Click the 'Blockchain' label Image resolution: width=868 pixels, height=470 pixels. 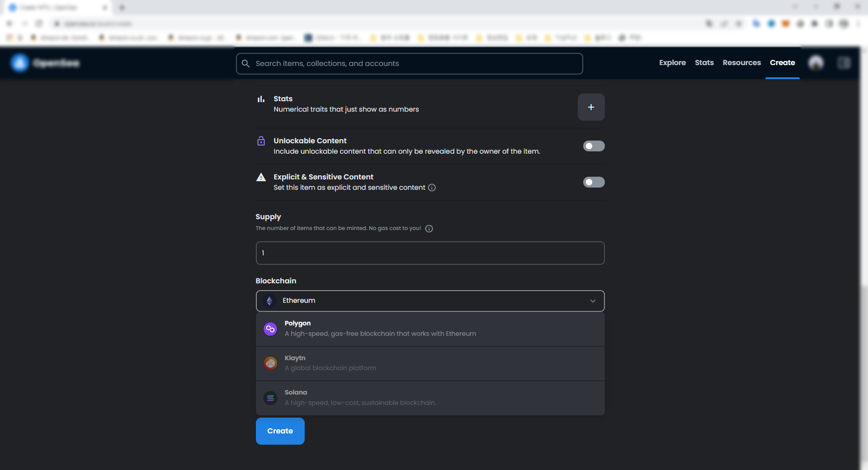[276, 281]
